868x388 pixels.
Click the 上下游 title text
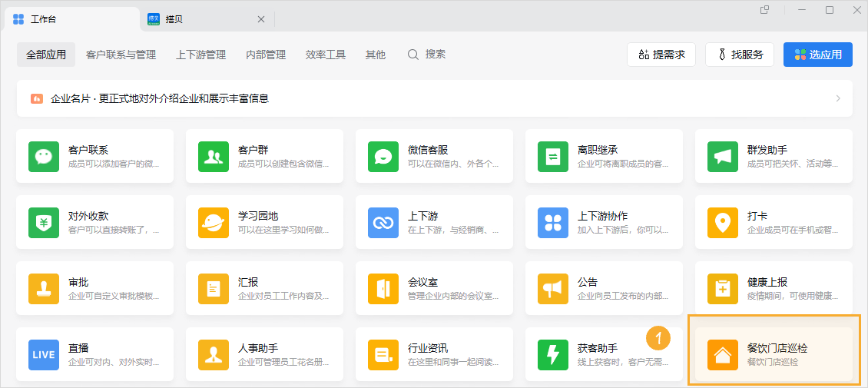click(x=423, y=216)
